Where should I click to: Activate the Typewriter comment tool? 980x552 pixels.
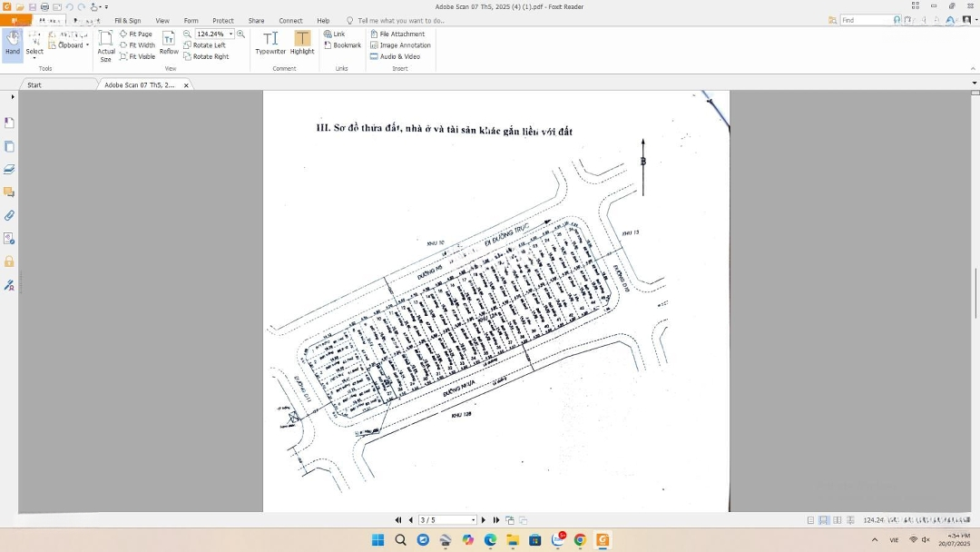(x=270, y=42)
